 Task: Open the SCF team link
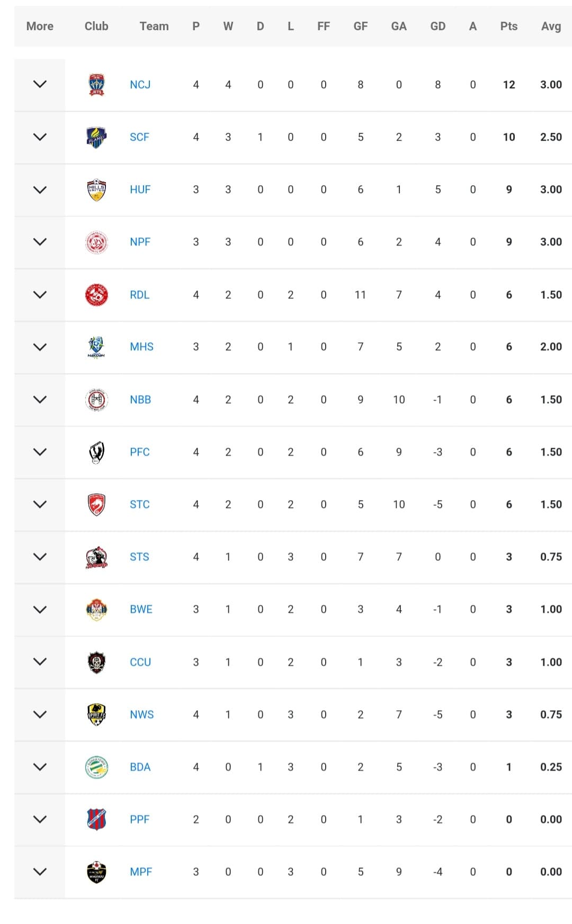click(x=139, y=137)
